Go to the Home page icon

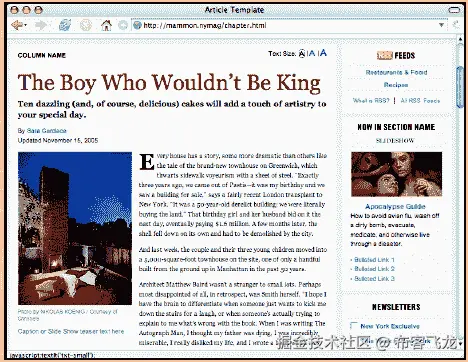point(106,25)
